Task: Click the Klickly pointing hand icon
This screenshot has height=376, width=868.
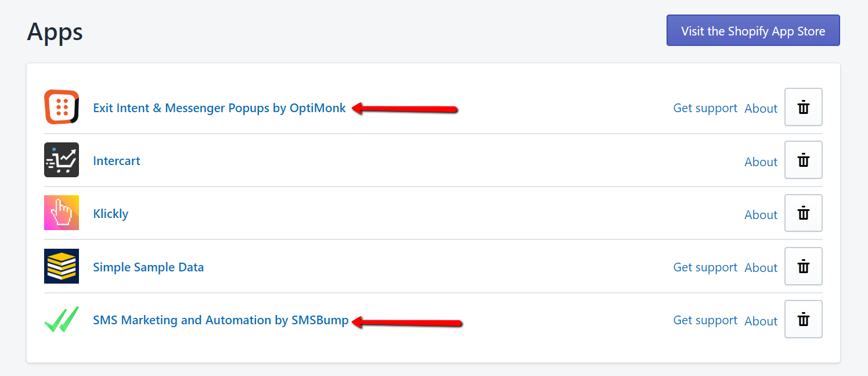Action: [62, 213]
